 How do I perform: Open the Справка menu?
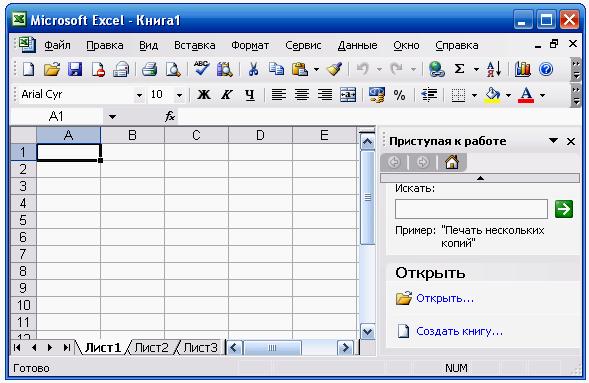[457, 45]
